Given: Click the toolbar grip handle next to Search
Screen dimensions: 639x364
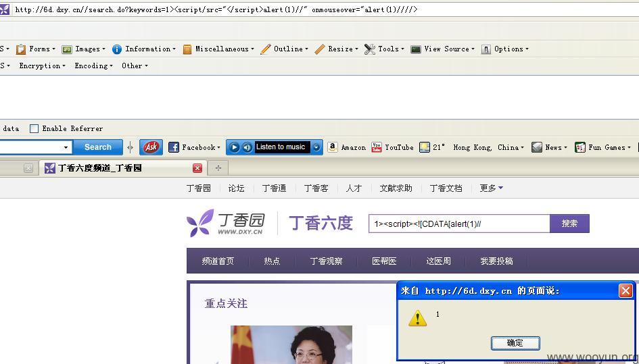Looking at the screenshot, I should point(130,147).
